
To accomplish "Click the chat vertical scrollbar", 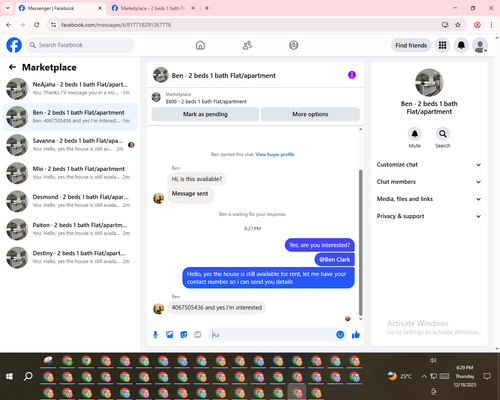I will 360,243.
